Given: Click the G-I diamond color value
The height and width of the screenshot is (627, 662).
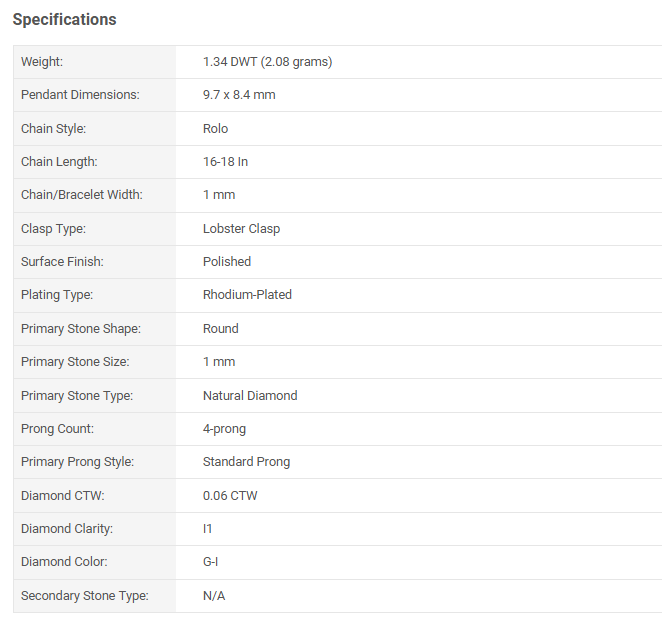Looking at the screenshot, I should [x=210, y=562].
